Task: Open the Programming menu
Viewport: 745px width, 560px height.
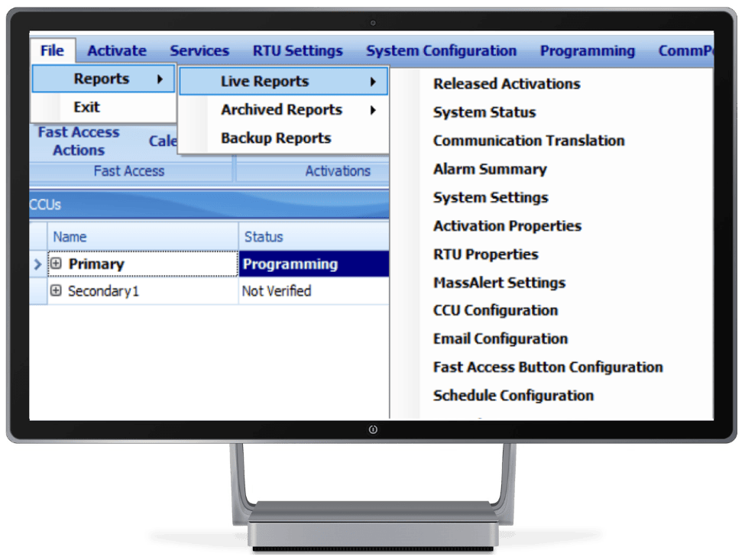Action: pyautogui.click(x=588, y=50)
